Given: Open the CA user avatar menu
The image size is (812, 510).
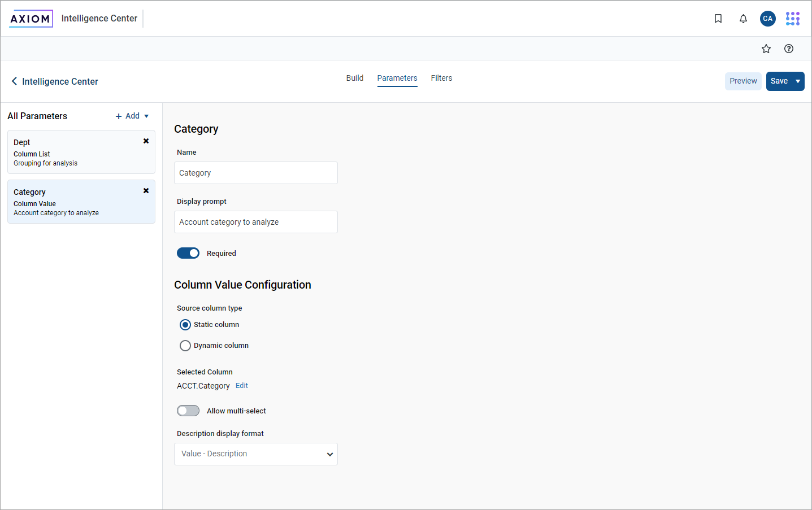Looking at the screenshot, I should point(767,19).
